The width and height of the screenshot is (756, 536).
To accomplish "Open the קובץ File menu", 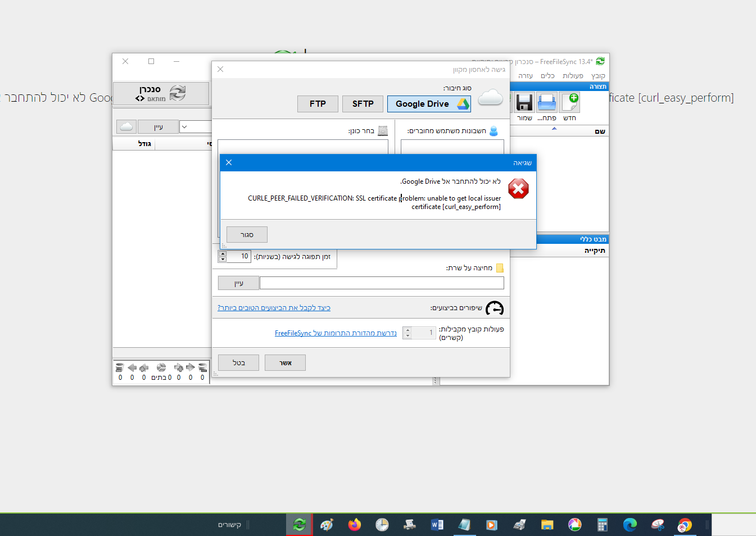I will [x=598, y=76].
